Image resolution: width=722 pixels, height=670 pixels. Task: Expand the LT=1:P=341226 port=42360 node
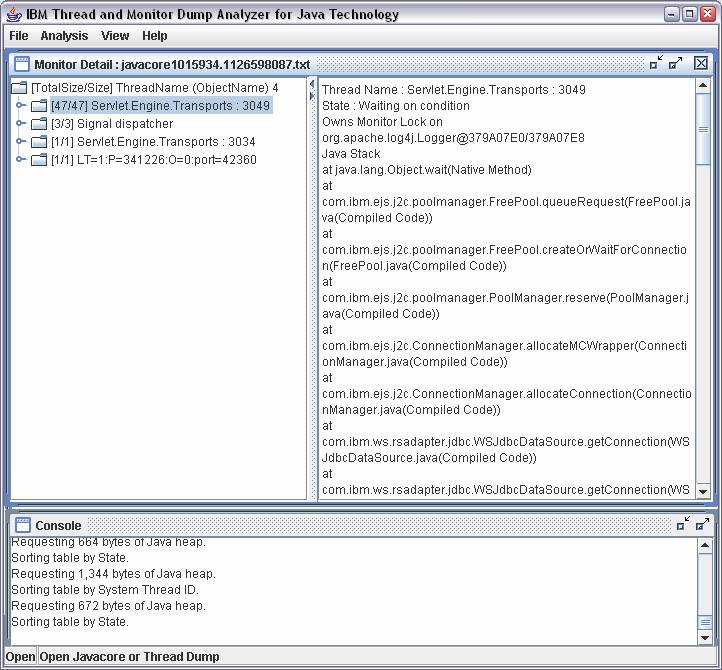pyautogui.click(x=21, y=160)
